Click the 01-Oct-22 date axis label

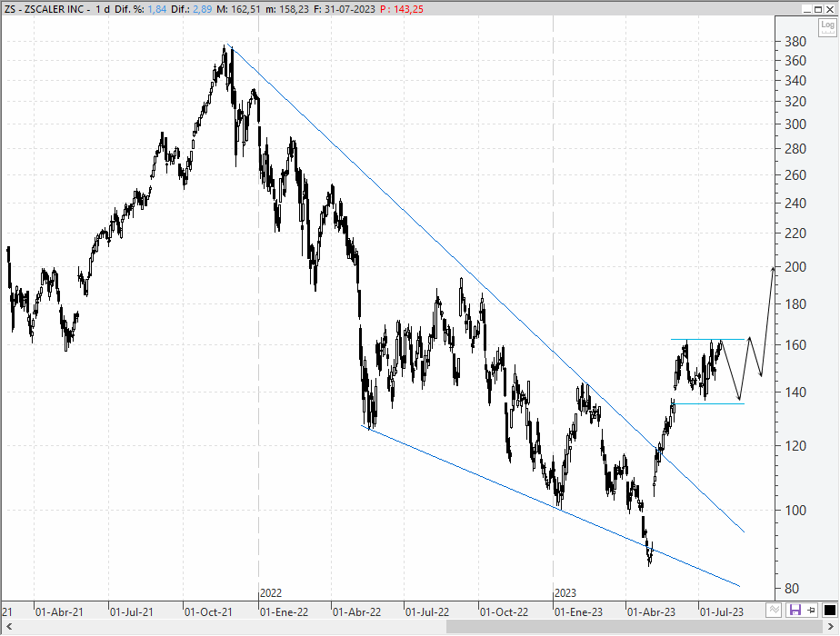pyautogui.click(x=505, y=611)
